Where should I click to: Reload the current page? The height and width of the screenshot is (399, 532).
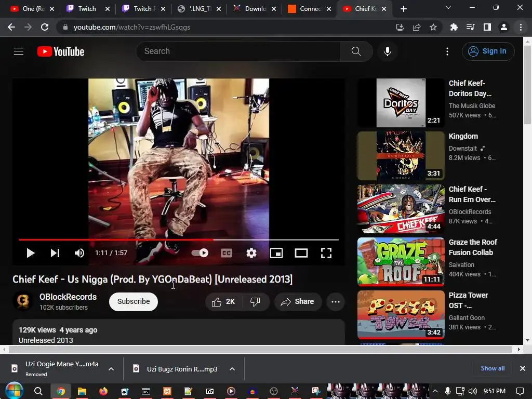(45, 27)
